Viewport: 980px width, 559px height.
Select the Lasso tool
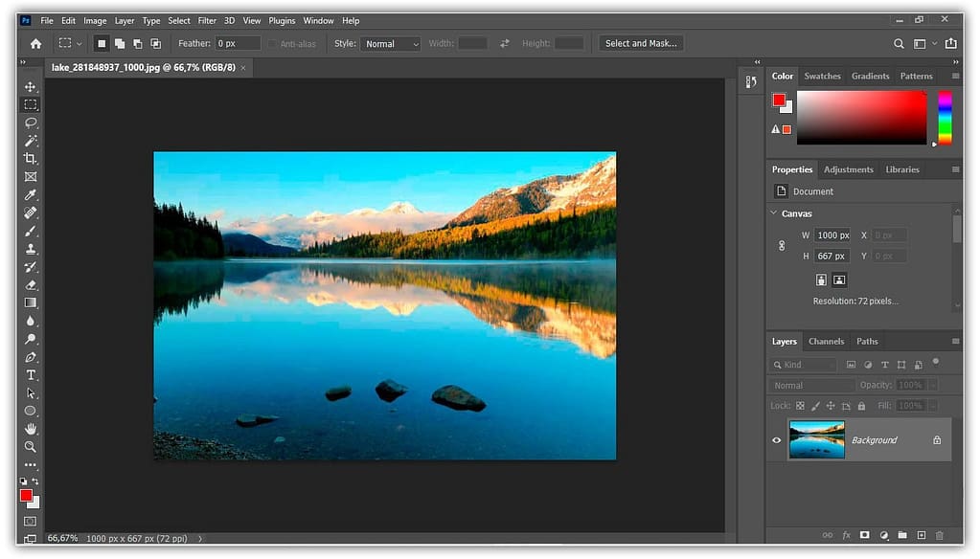[30, 123]
